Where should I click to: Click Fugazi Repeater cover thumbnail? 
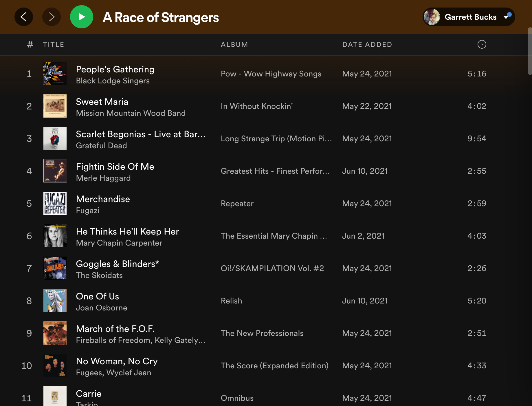[55, 203]
